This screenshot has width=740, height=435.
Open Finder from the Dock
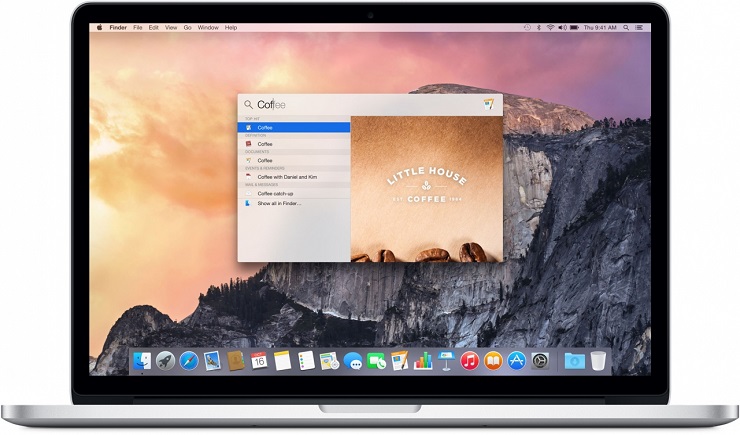tap(142, 362)
